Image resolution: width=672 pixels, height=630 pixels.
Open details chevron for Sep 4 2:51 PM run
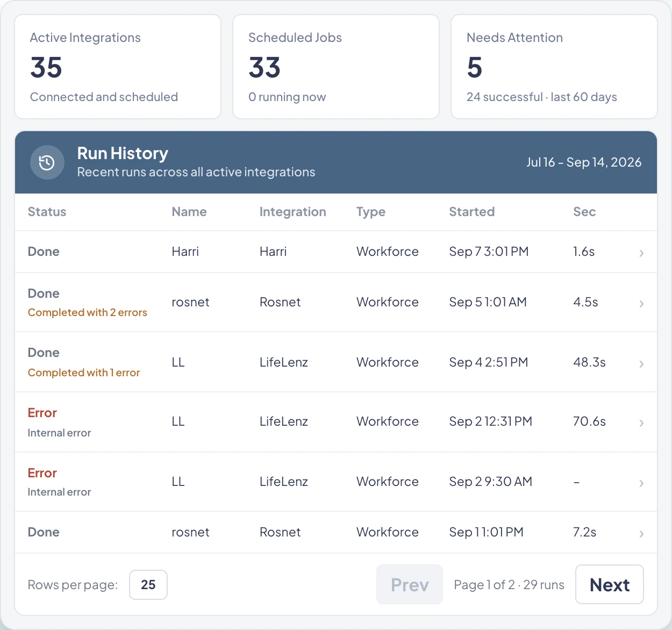[641, 363]
